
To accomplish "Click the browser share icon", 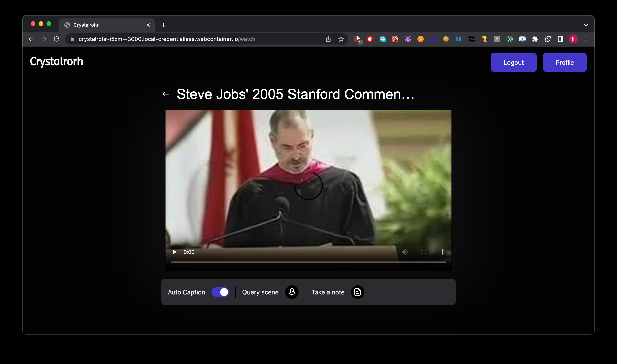I will 328,39.
